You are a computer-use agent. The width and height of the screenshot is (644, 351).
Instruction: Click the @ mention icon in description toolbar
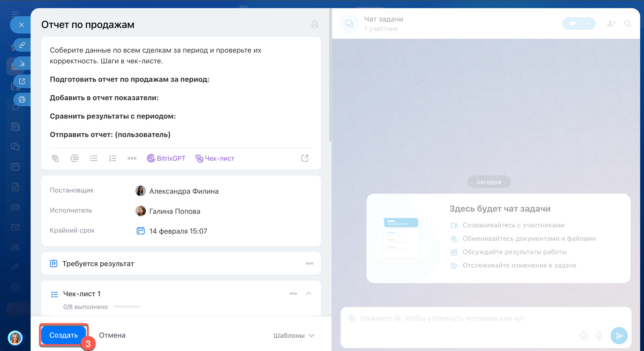pos(74,158)
